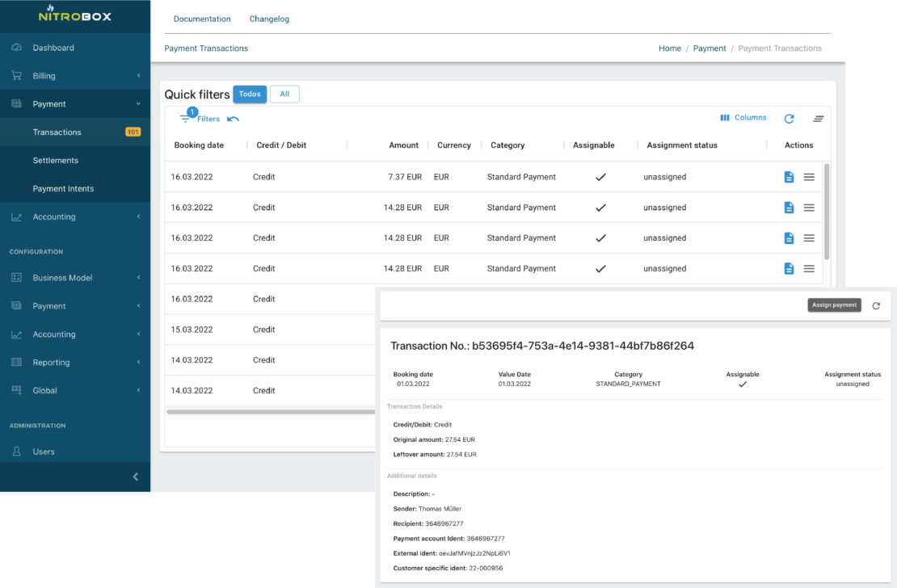Open hamburger menu in fourth 16.03.2022 row
Screen dimensions: 897x588
pos(809,268)
